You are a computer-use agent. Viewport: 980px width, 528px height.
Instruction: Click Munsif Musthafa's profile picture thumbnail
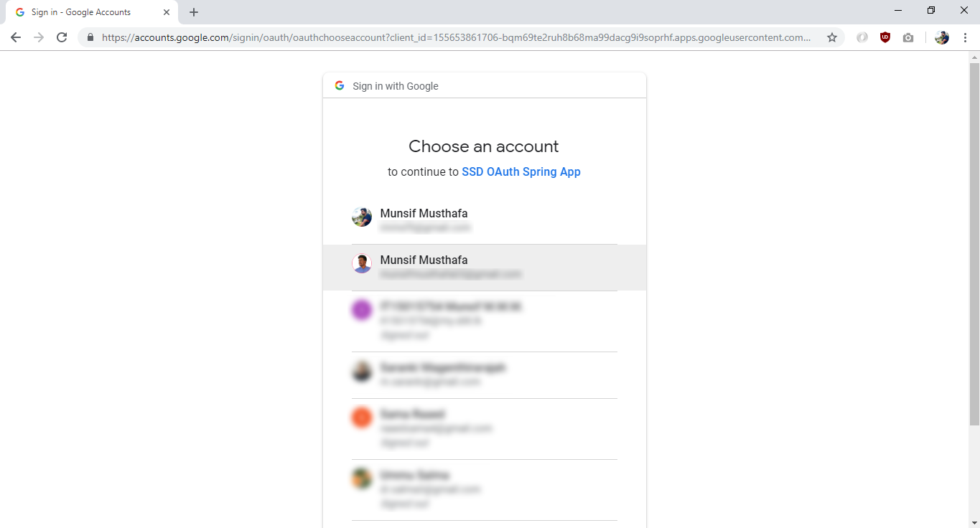click(361, 217)
